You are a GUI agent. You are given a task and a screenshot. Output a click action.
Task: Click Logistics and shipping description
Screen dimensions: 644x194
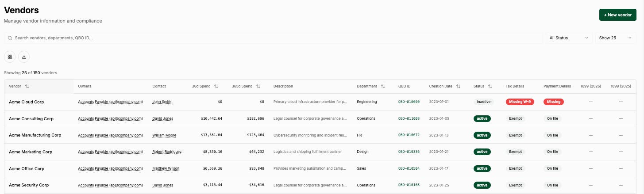coord(308,152)
